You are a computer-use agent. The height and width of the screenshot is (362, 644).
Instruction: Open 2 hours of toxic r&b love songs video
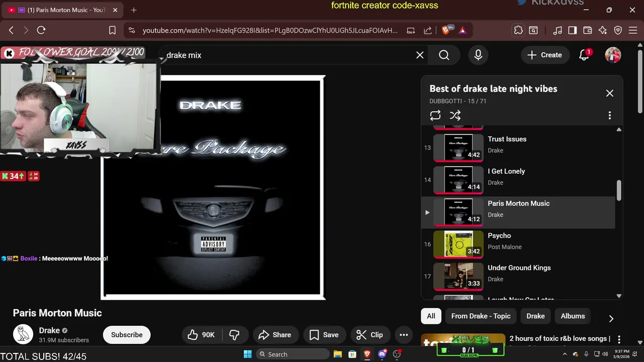560,339
